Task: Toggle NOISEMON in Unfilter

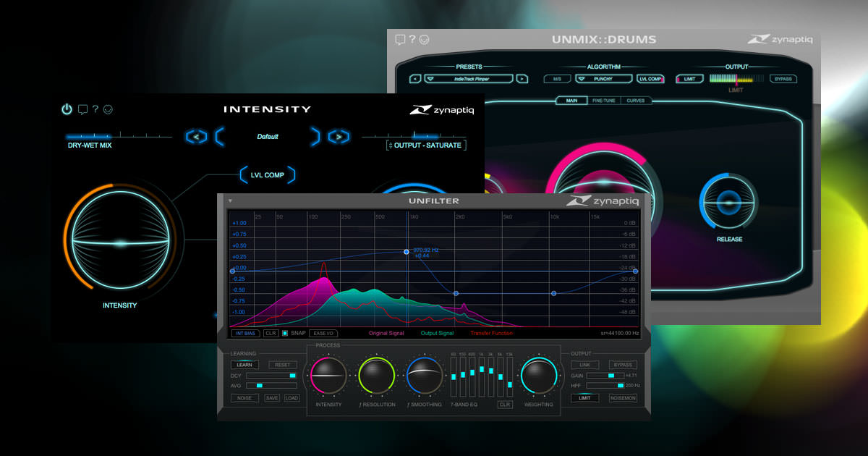Action: pyautogui.click(x=622, y=398)
